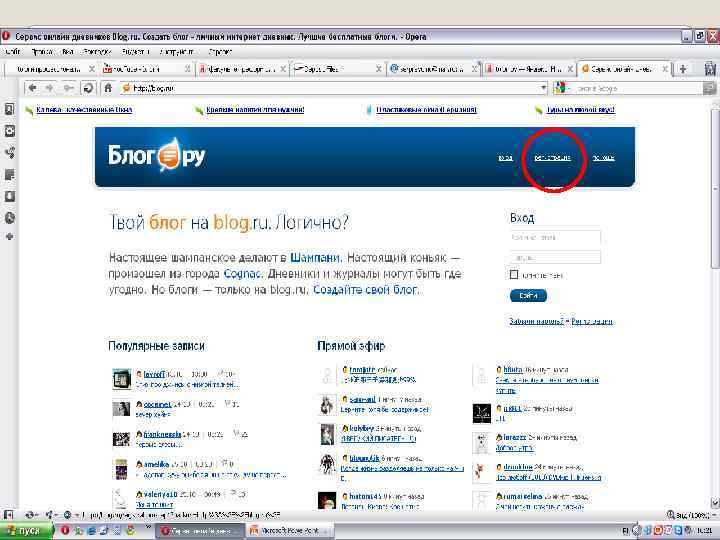Click Регистрация link under login form
Viewport: 720px width, 540px height.
(x=592, y=321)
